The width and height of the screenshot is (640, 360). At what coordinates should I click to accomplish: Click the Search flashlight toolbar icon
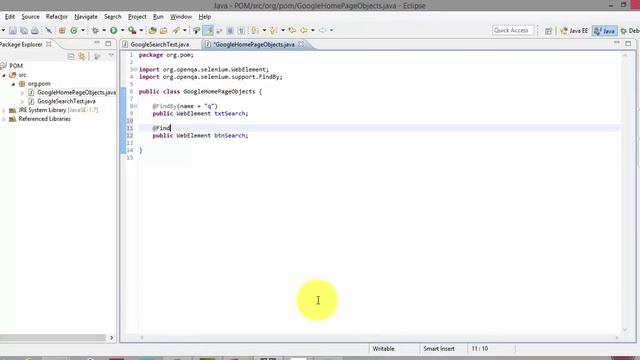coord(176,31)
